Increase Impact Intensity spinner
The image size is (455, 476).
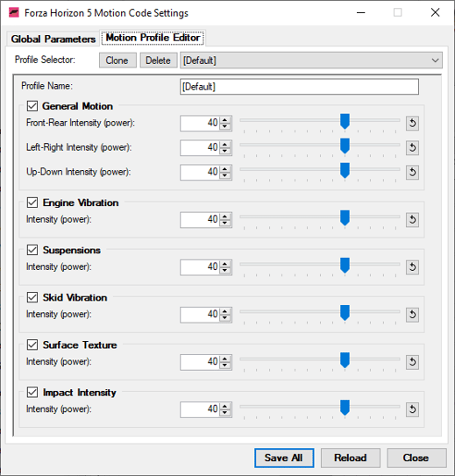point(224,406)
